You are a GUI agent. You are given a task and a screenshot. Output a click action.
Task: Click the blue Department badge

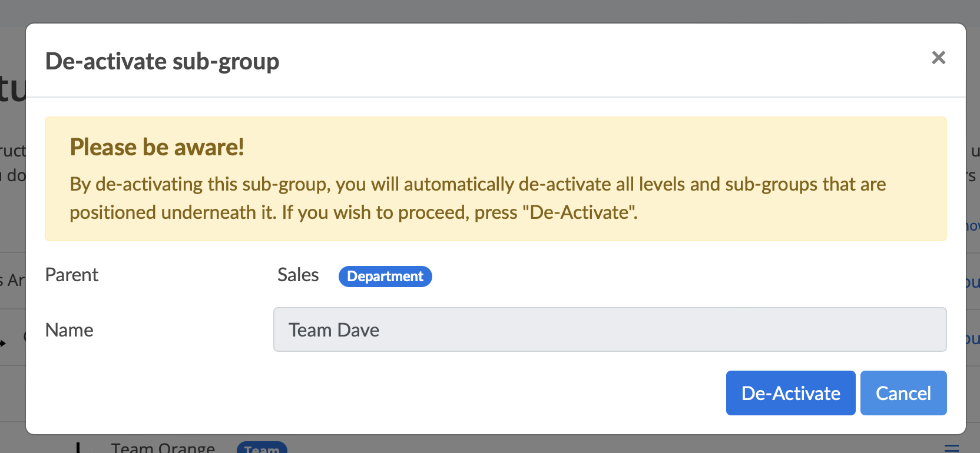385,277
